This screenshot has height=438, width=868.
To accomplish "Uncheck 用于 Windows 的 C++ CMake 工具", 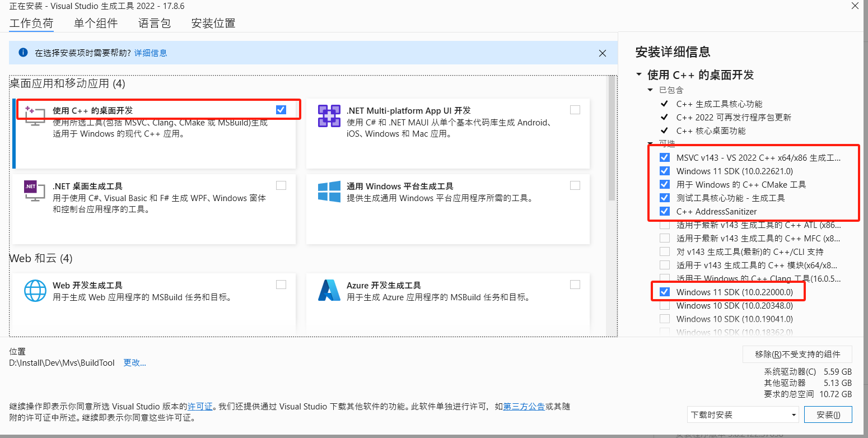I will (665, 184).
